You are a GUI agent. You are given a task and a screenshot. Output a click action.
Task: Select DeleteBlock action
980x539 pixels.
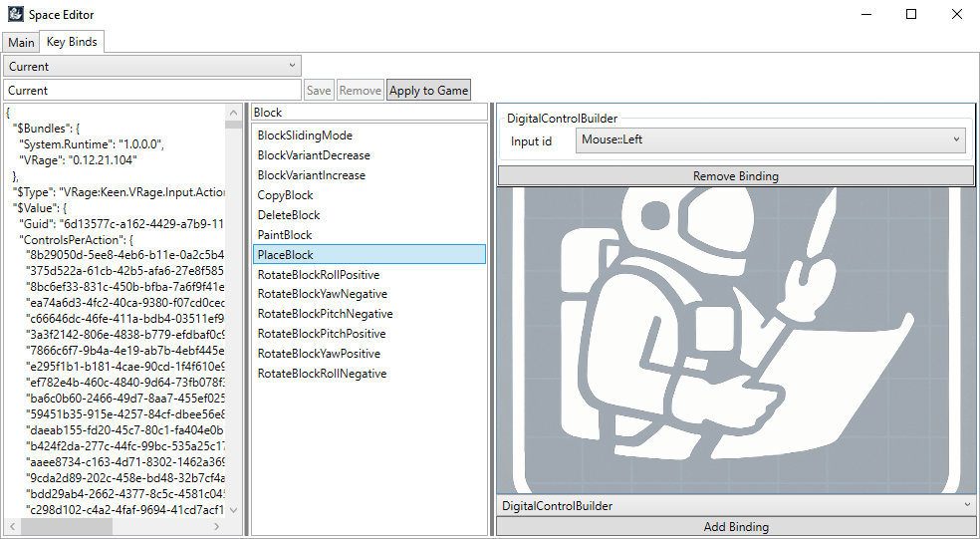tap(368, 215)
